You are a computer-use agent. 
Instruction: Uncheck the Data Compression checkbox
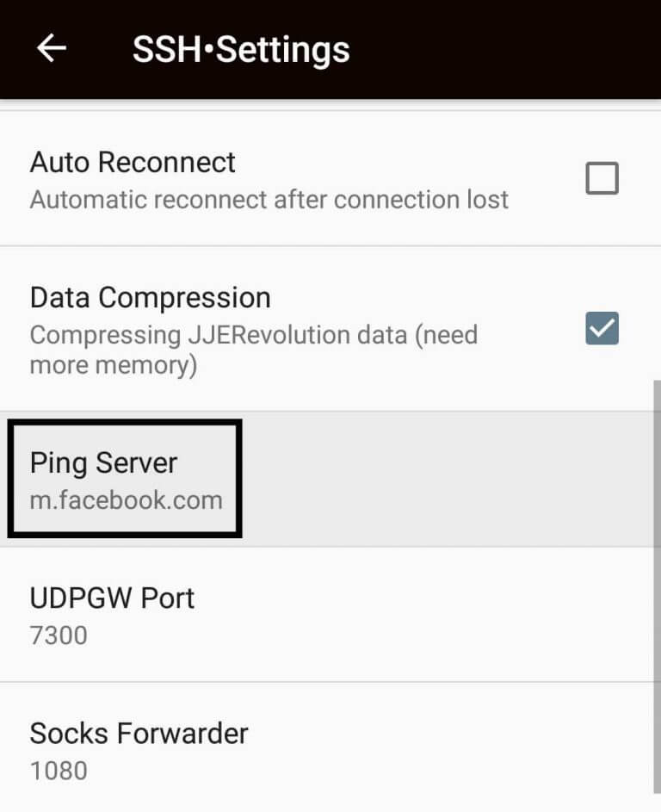pyautogui.click(x=602, y=328)
